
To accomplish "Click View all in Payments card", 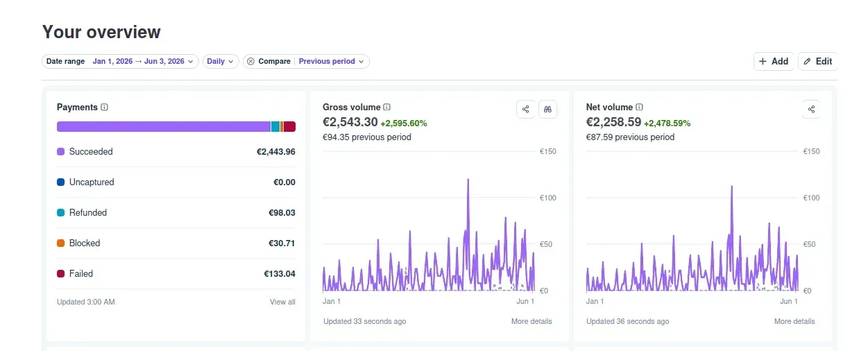I will click(282, 302).
